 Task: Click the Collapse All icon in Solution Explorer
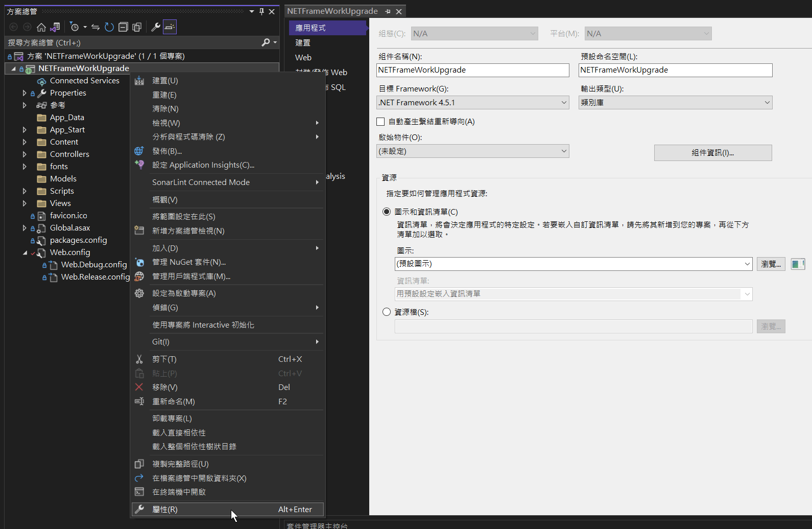coord(123,27)
